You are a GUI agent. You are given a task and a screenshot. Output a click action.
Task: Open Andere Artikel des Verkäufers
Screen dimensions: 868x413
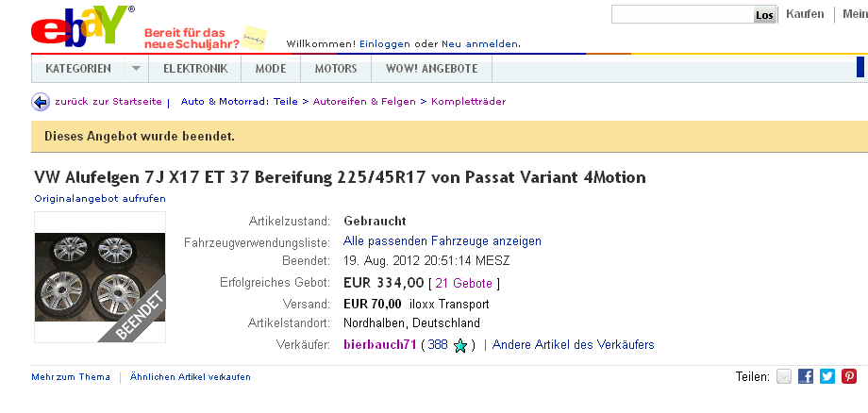pos(573,344)
